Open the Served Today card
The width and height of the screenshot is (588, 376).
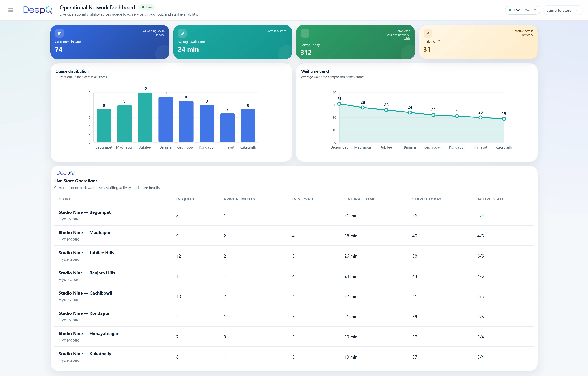click(355, 42)
